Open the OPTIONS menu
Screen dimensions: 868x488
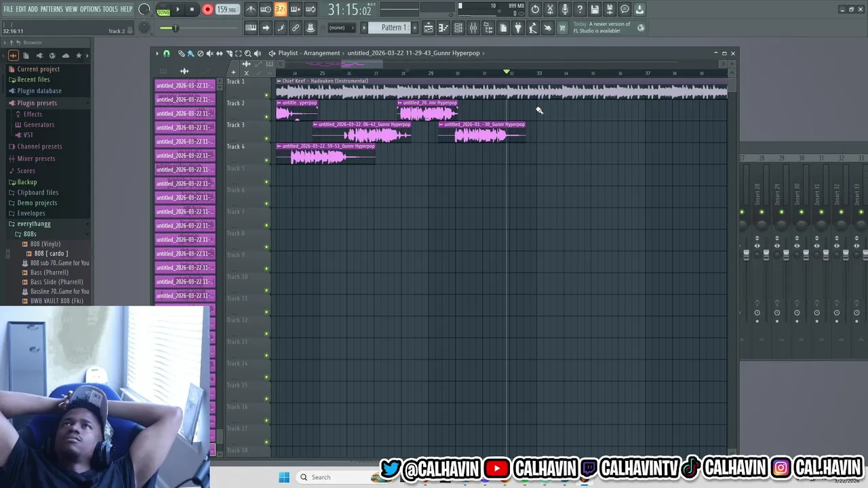coord(90,9)
